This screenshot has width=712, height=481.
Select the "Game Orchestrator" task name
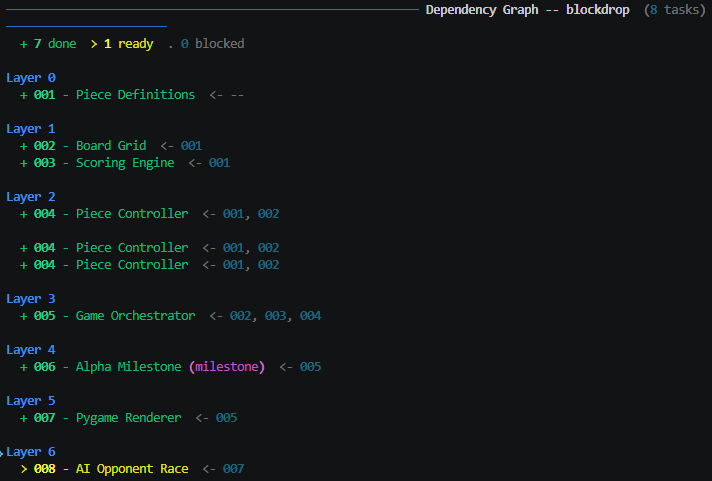coord(135,316)
